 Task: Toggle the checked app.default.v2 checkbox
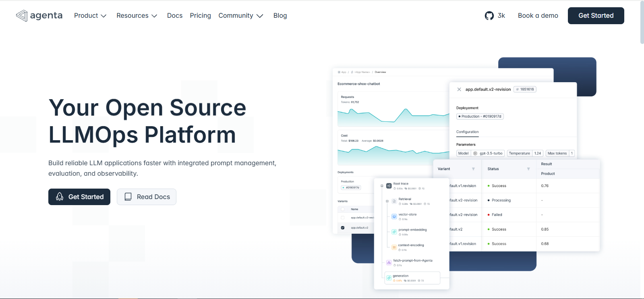[343, 228]
